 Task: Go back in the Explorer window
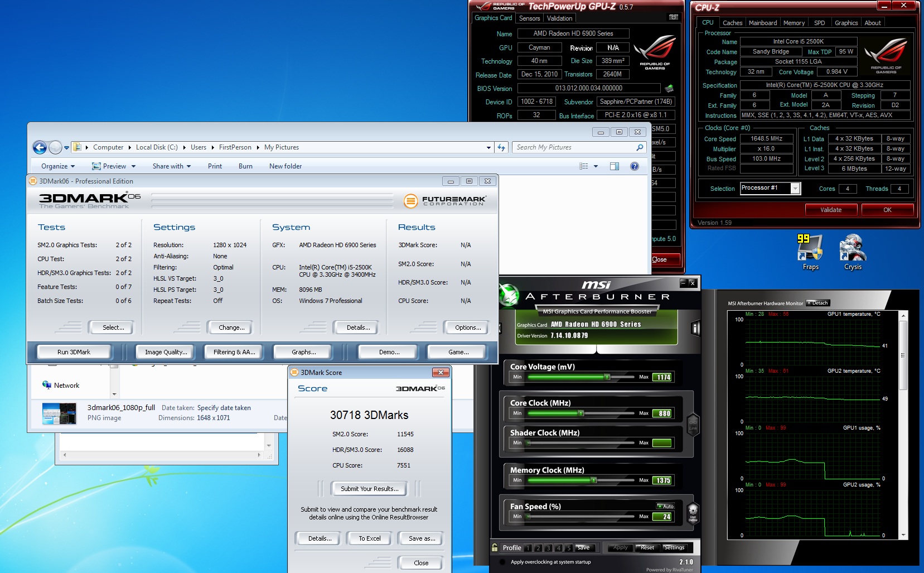pos(40,147)
